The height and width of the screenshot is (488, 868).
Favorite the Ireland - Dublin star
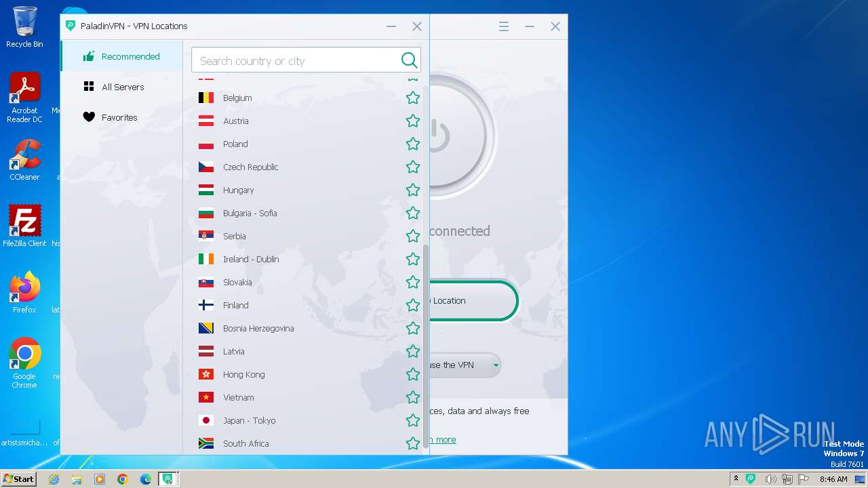[x=412, y=259]
